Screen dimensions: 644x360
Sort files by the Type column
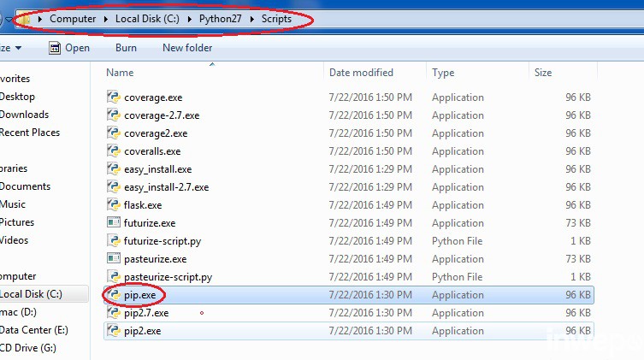coord(443,73)
